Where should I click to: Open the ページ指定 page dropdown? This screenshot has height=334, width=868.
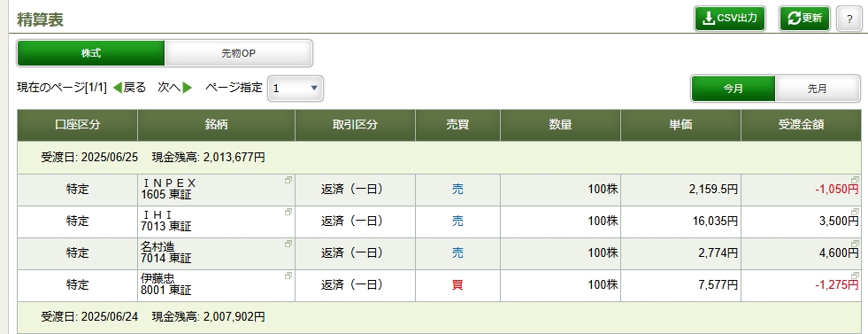click(296, 89)
